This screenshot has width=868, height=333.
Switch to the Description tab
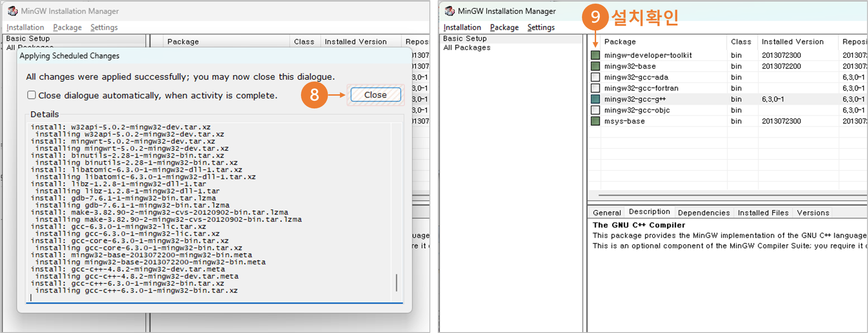tap(649, 212)
